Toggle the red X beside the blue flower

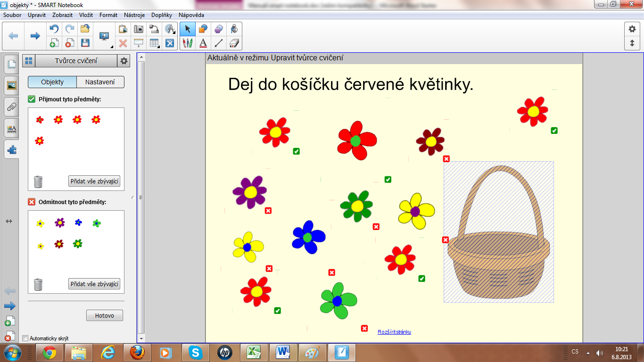coord(332,272)
